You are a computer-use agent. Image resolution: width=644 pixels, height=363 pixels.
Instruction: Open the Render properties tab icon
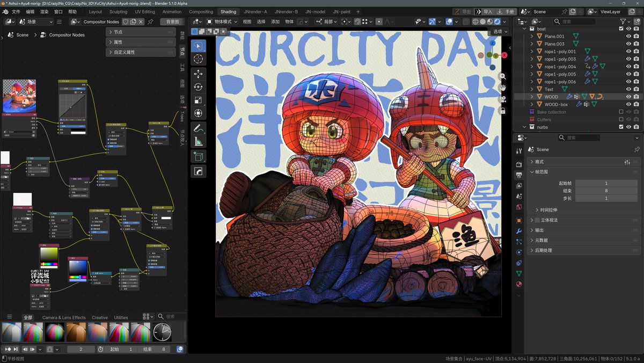tap(519, 164)
